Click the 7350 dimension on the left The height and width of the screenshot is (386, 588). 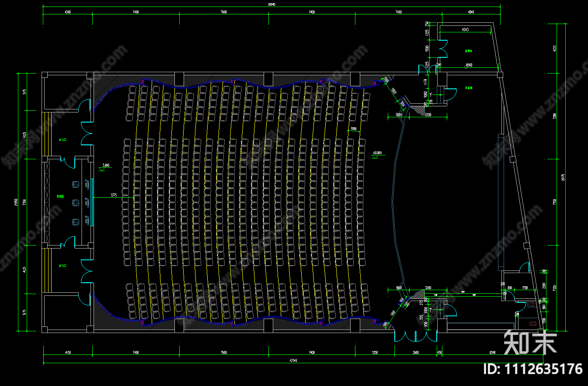(x=25, y=202)
